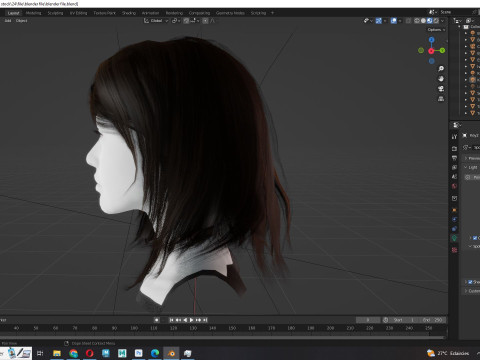Screen dimensions: 480x360
Task: Click the green Y axis gizmo handle
Action: coord(442,50)
